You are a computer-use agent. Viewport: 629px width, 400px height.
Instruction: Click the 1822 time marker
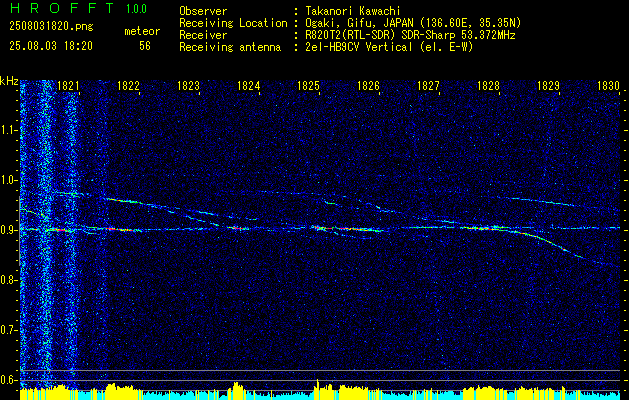(x=128, y=85)
